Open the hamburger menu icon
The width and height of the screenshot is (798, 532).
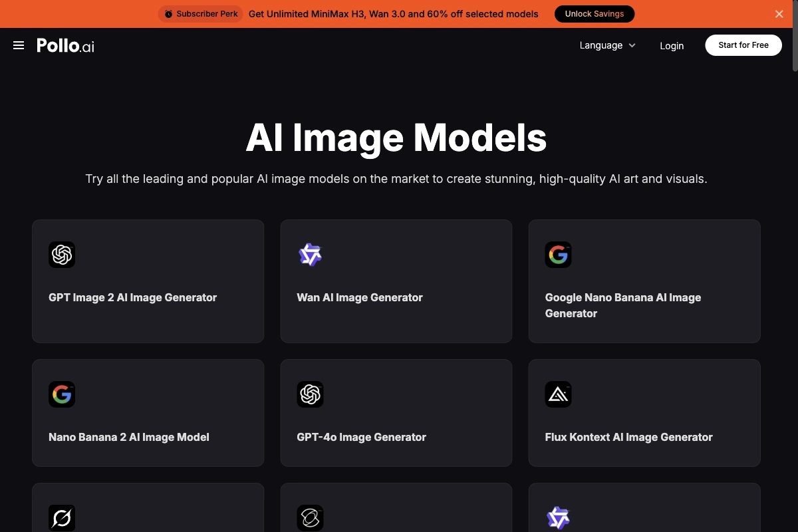(x=19, y=45)
